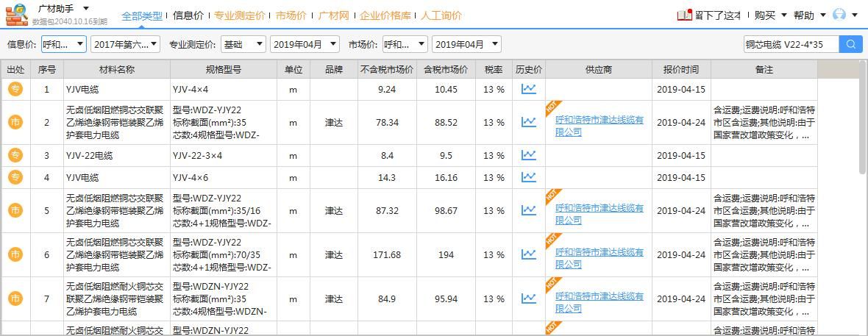Expand the 2017年第六... period dropdown
Screen dimensions: 868x336
[125, 44]
